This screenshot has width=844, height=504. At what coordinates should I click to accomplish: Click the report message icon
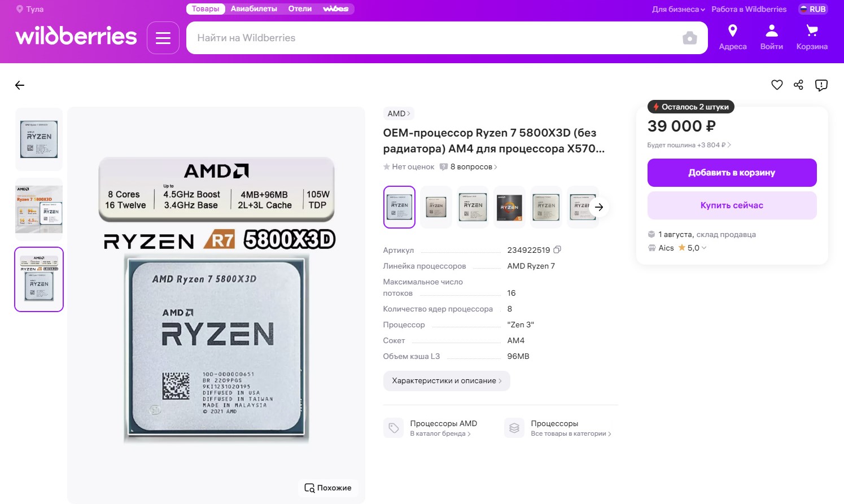tap(821, 85)
